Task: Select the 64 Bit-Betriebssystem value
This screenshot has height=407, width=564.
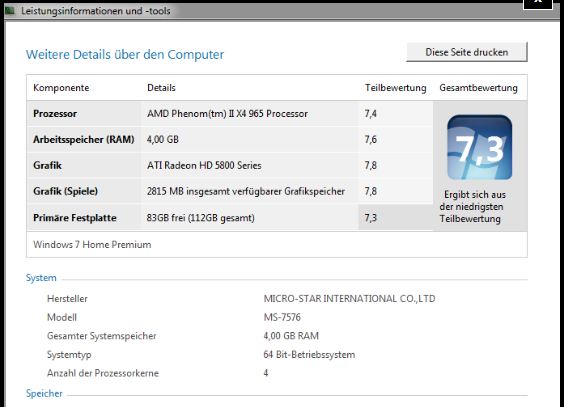Action: pos(309,355)
